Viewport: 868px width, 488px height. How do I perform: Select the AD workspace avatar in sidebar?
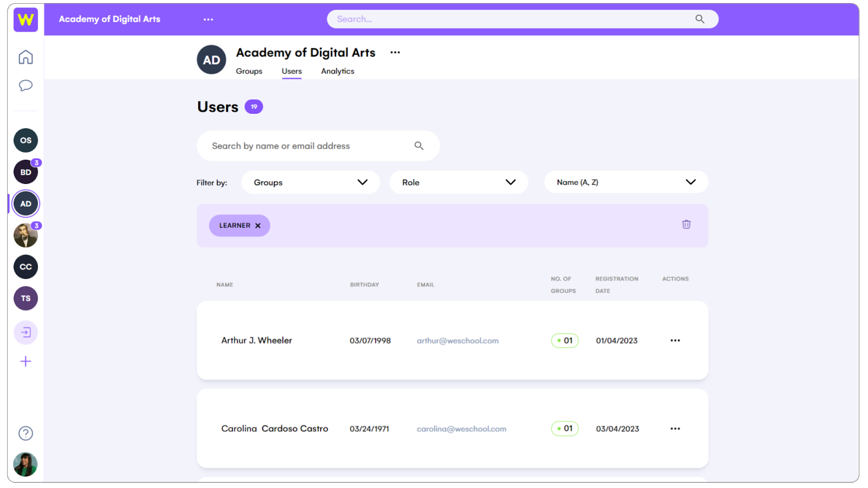tap(25, 204)
